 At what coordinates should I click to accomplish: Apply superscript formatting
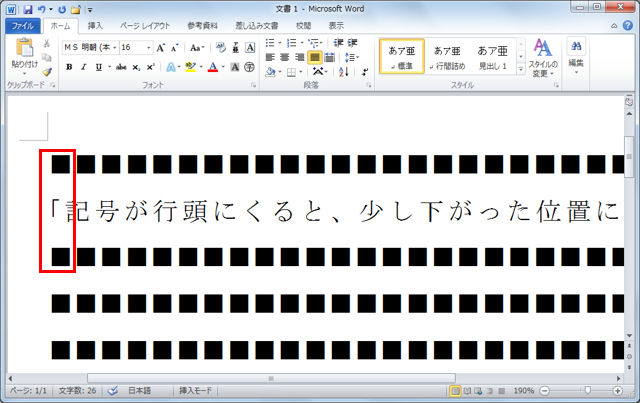click(x=151, y=67)
